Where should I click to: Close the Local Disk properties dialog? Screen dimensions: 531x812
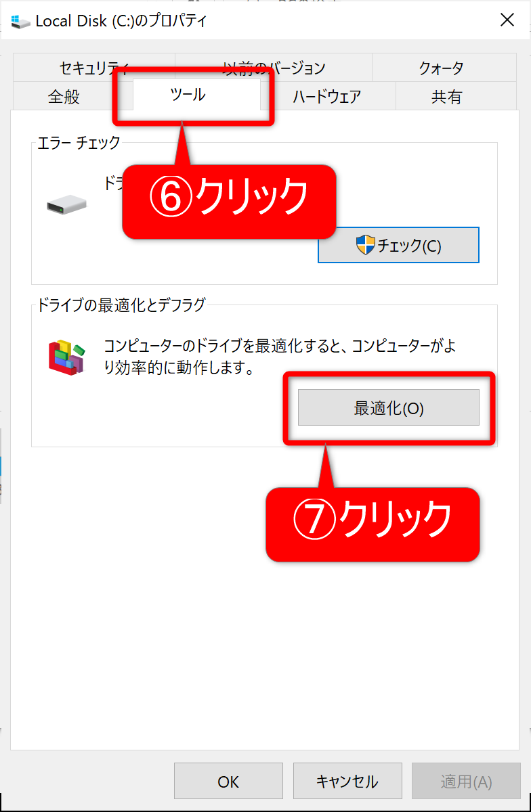point(507,20)
